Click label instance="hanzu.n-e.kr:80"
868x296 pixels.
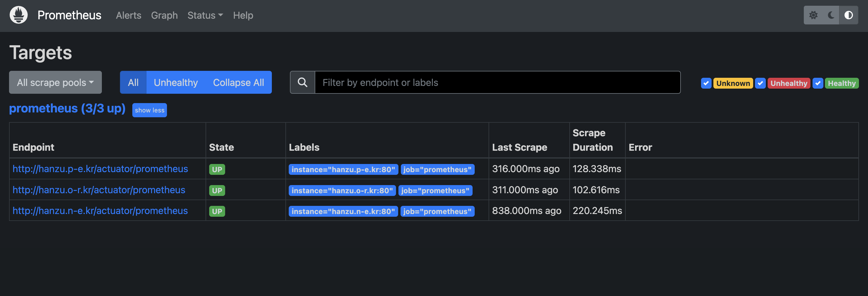[x=343, y=211]
